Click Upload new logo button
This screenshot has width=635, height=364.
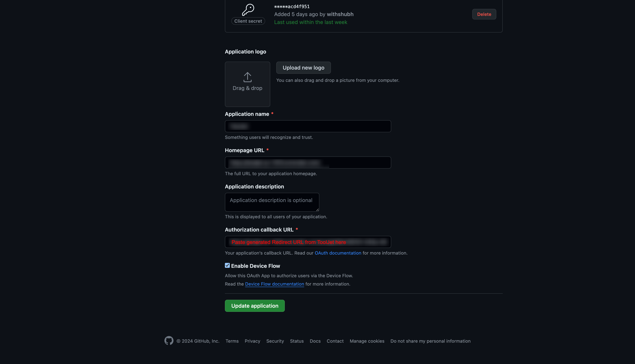303,68
